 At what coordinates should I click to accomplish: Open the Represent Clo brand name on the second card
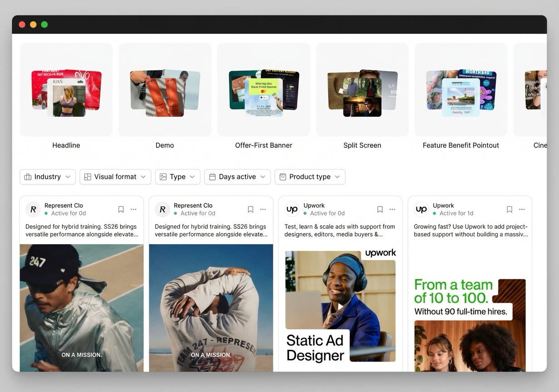coord(193,206)
